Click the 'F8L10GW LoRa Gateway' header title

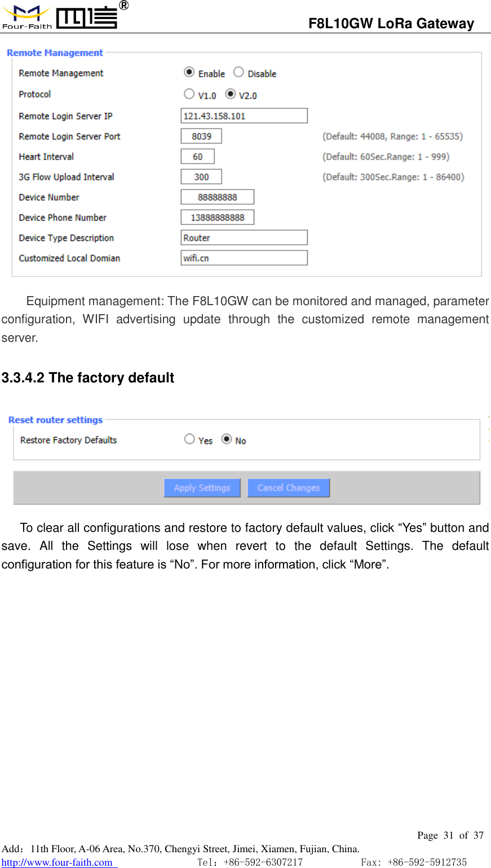[x=391, y=24]
